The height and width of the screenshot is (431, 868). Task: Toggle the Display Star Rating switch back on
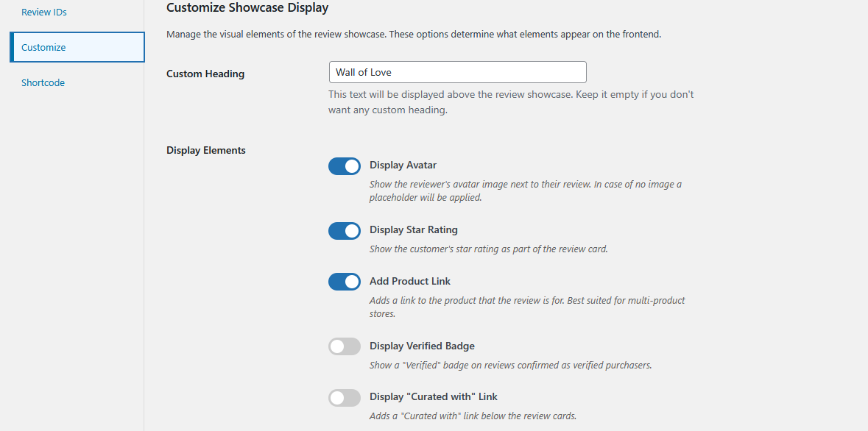(344, 230)
